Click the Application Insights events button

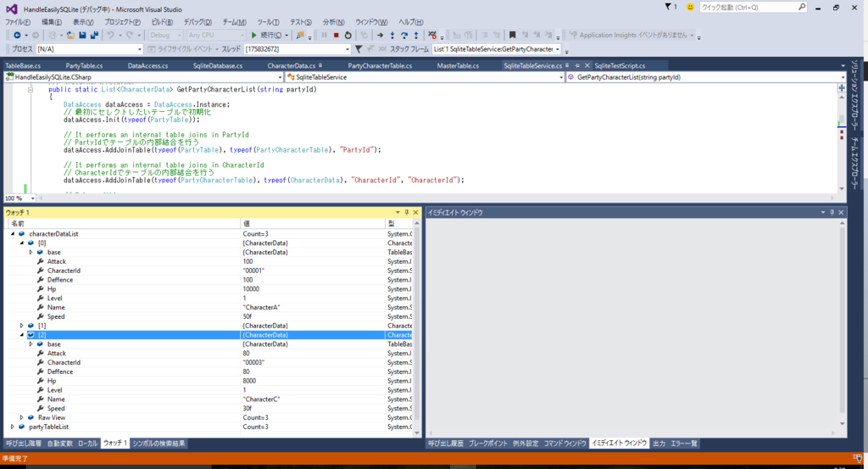click(x=632, y=35)
